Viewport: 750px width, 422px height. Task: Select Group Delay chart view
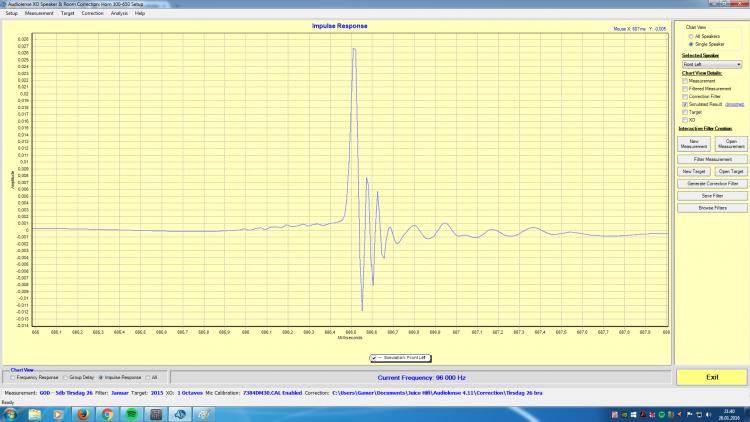click(66, 378)
